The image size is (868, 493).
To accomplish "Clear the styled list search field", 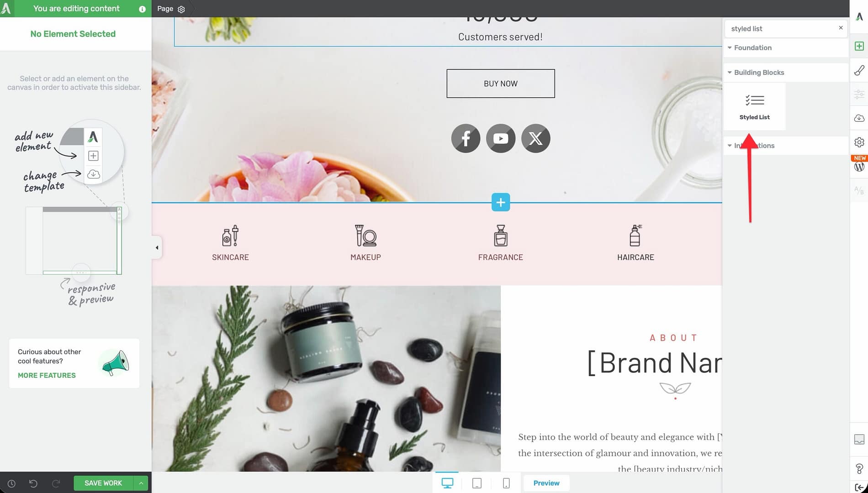I will (x=841, y=28).
